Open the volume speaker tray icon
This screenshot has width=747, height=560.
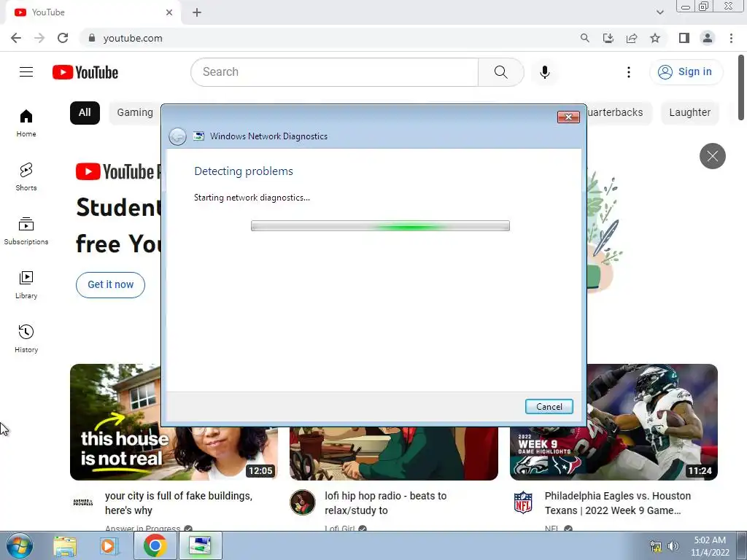[673, 546]
